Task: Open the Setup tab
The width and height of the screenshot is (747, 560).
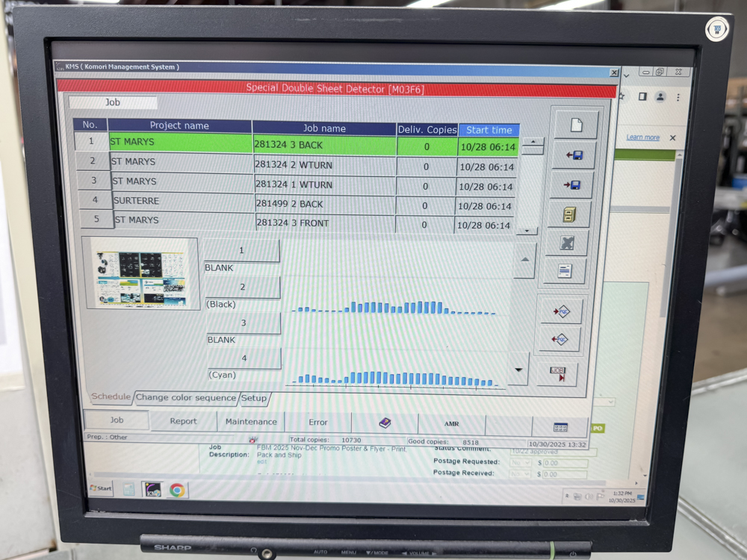Action: coord(254,399)
